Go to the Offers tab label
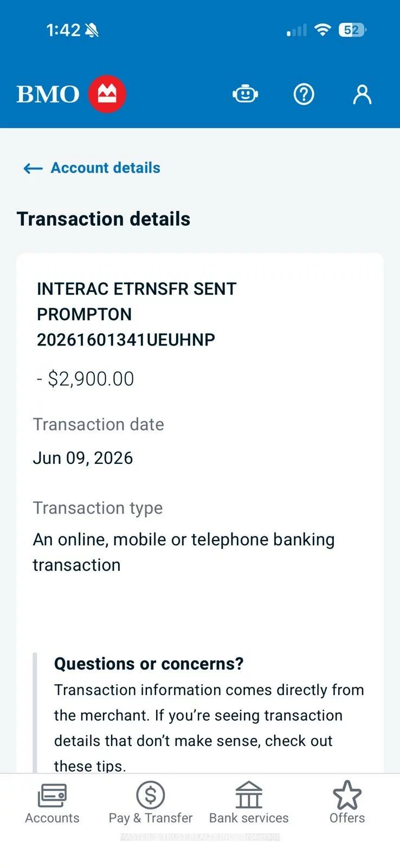Viewport: 400px width, 868px height. (x=347, y=818)
